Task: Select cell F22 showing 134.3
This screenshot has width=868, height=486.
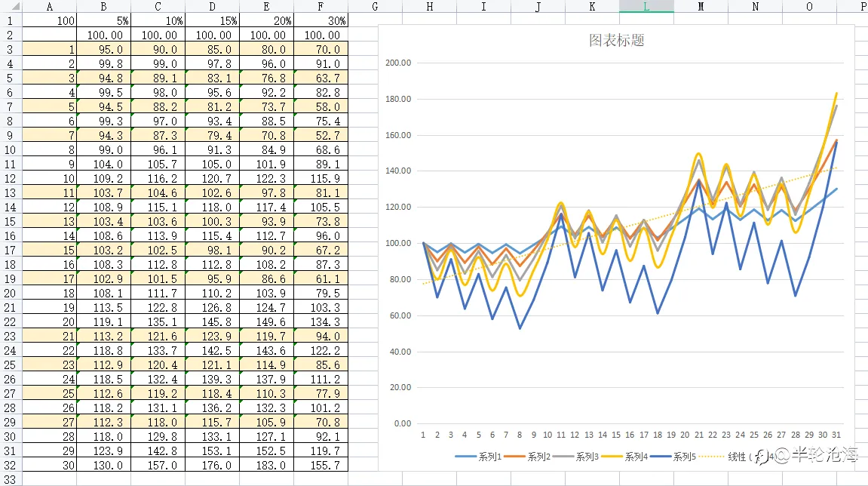Action: 321,322
